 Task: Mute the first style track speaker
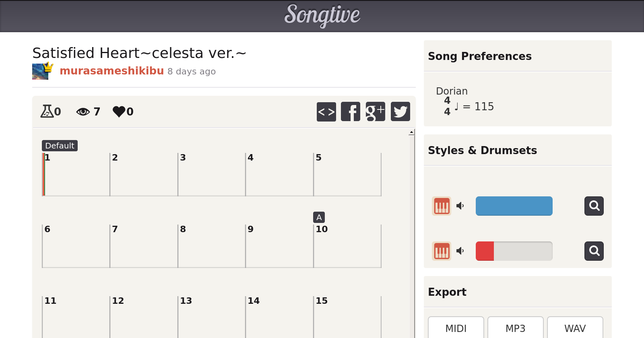tap(460, 206)
